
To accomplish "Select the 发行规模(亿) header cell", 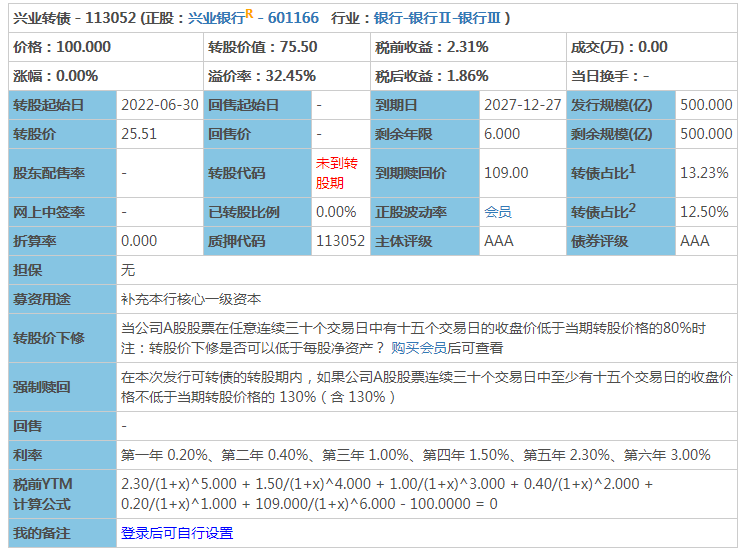I will (x=621, y=105).
